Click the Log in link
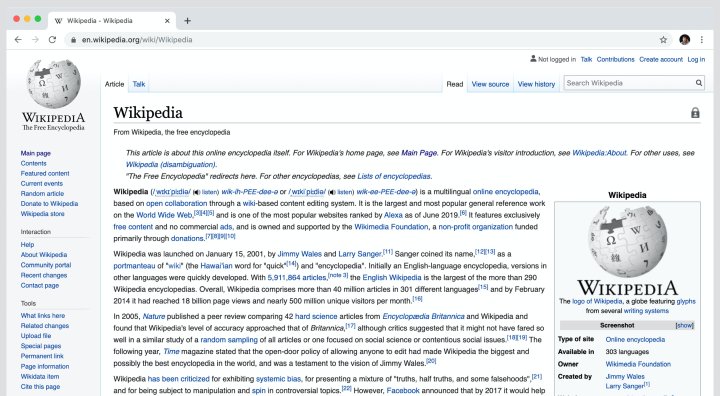 (x=696, y=59)
